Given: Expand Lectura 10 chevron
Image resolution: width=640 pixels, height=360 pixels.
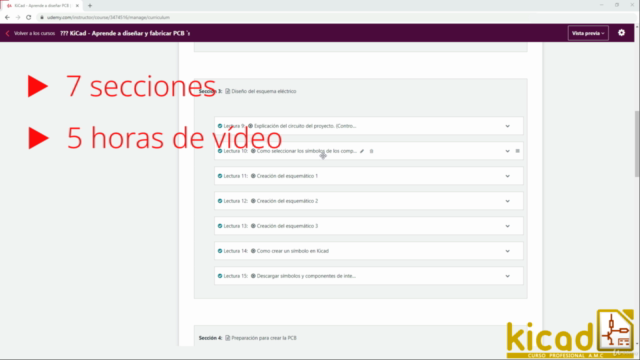Looking at the screenshot, I should pos(507,151).
